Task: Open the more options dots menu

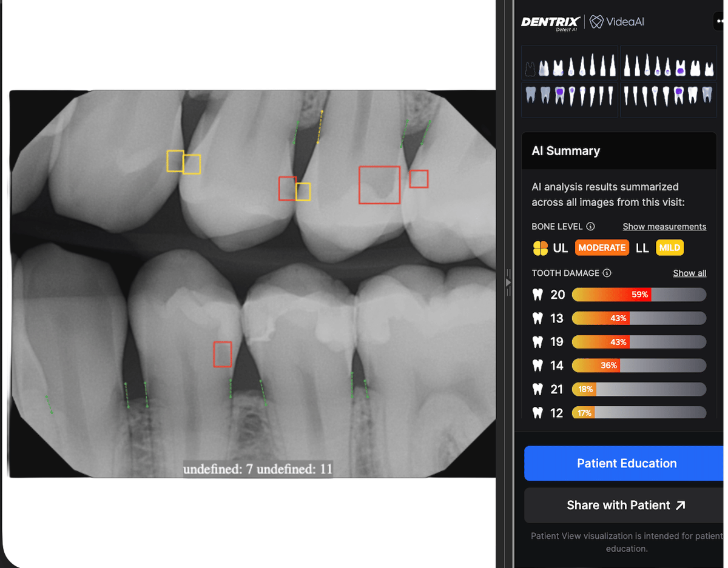Action: (x=720, y=21)
